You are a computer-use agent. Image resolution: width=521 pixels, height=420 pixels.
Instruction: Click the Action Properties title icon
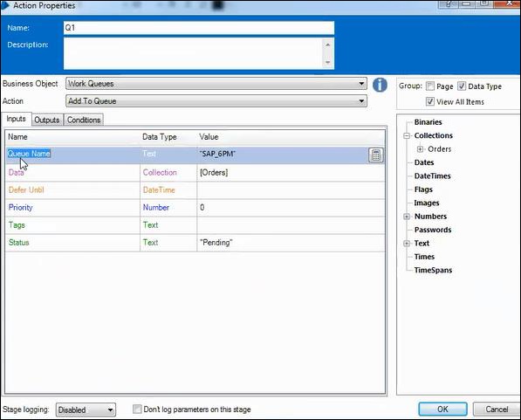coord(5,5)
